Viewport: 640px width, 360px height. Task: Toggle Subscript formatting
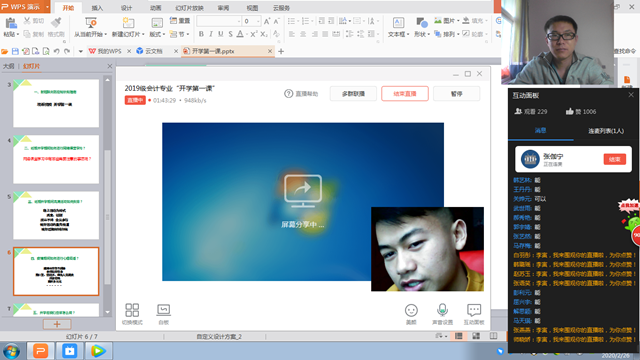coord(264,34)
